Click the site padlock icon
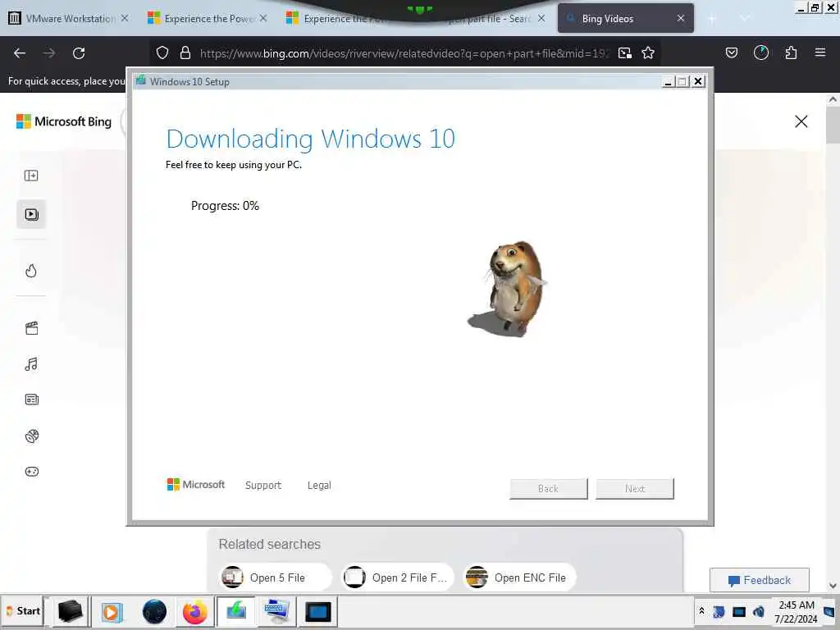Screen dimensions: 840x630 point(185,52)
